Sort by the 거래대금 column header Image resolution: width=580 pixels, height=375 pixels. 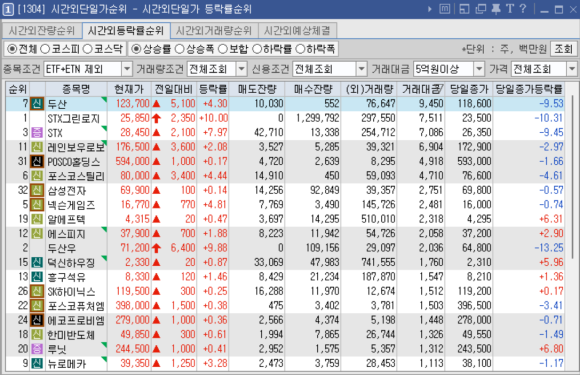[x=421, y=89]
